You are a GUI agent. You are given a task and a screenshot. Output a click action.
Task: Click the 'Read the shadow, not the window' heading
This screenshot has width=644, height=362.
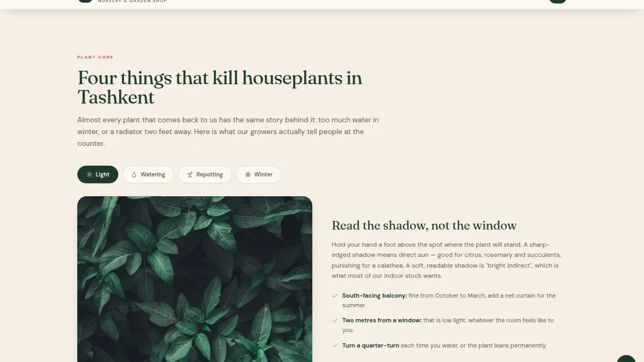424,225
